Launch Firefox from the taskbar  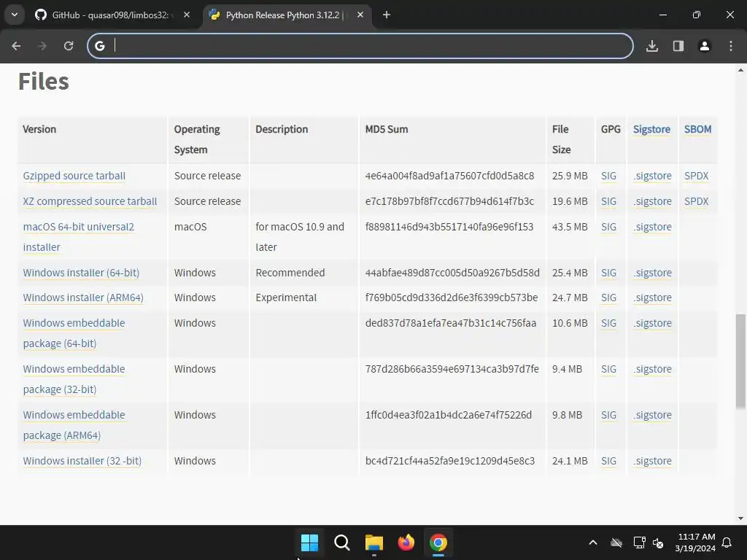point(406,542)
